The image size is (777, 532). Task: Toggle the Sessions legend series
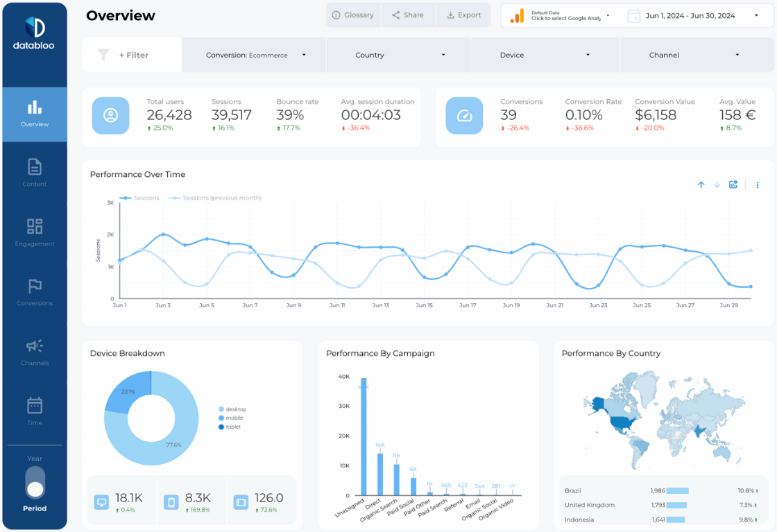pos(139,198)
